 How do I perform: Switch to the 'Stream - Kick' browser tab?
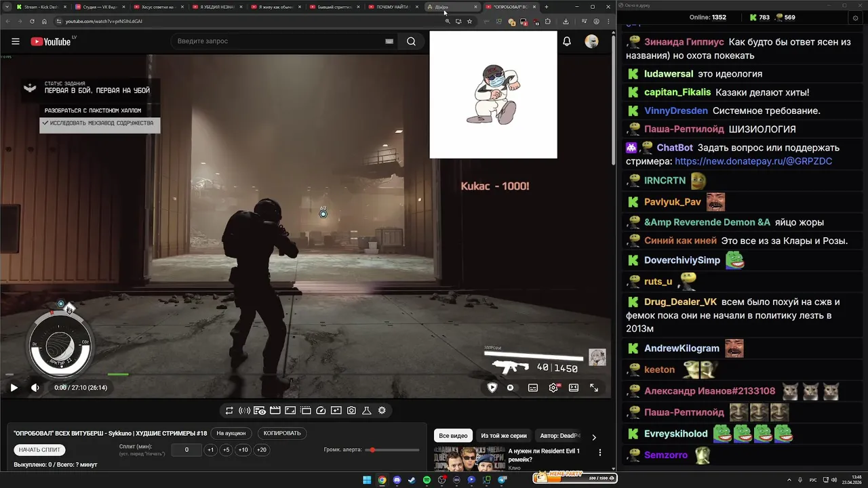[41, 7]
